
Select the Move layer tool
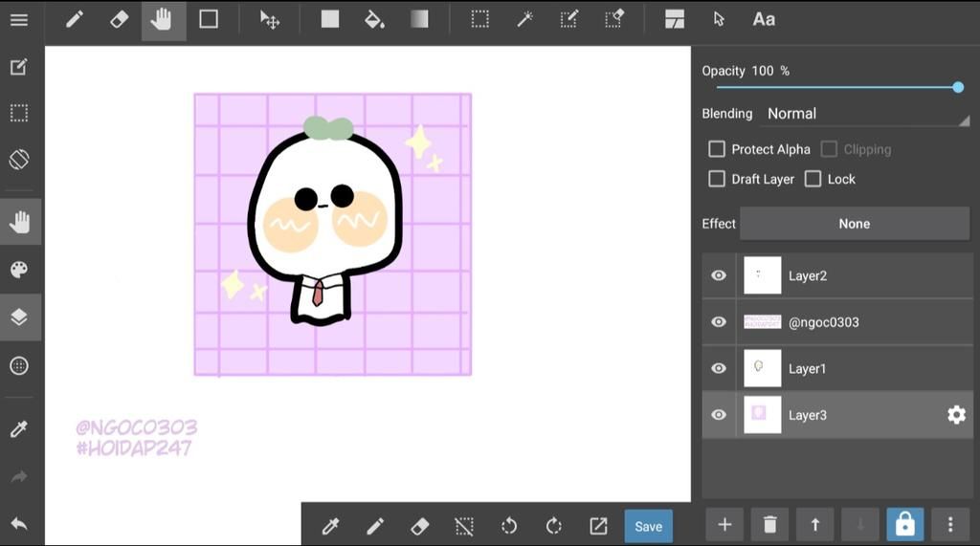point(269,19)
